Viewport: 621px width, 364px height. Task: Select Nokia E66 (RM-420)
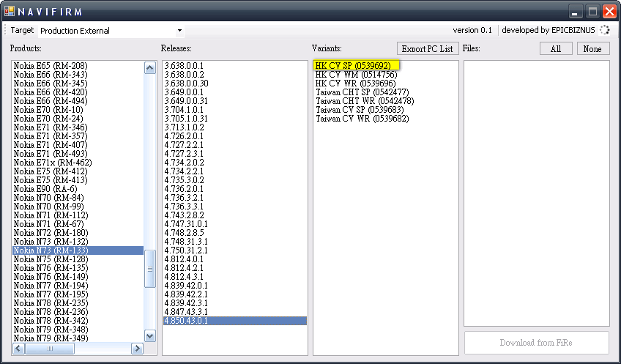51,92
